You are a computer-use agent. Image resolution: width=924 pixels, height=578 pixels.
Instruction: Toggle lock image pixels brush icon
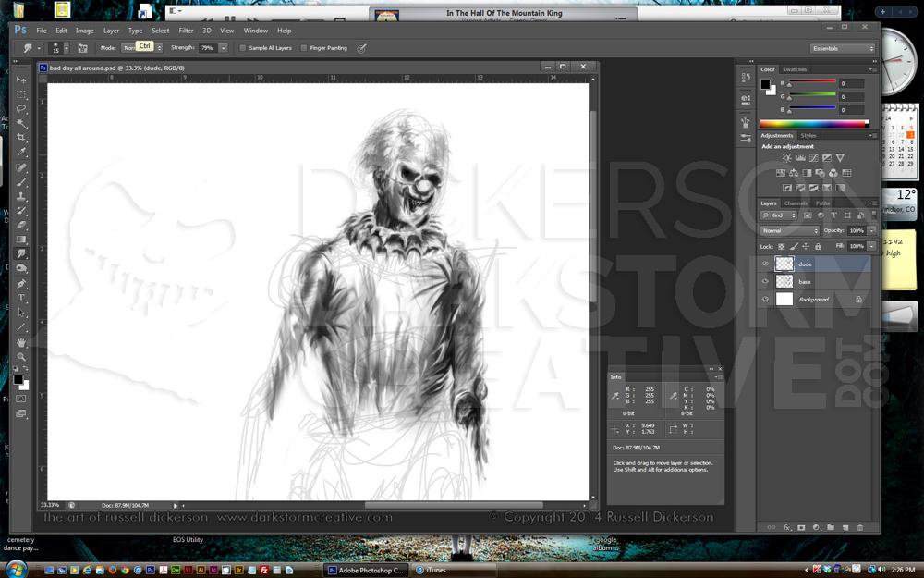pos(794,247)
